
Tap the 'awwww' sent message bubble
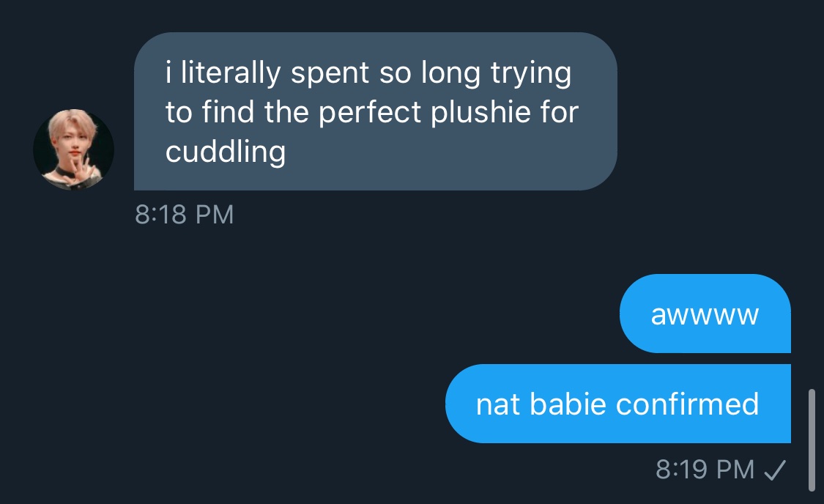point(705,314)
